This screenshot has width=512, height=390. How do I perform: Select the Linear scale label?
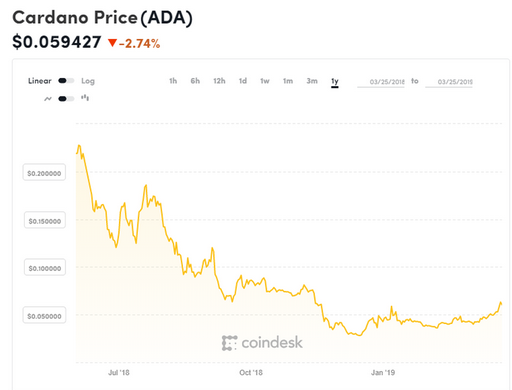(40, 81)
